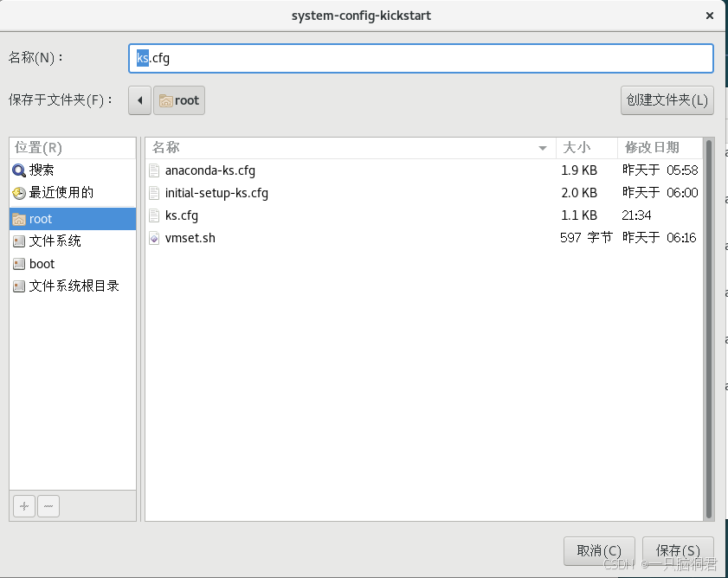Close the system-config-kickstart dialog
Image resolution: width=728 pixels, height=578 pixels.
710,16
